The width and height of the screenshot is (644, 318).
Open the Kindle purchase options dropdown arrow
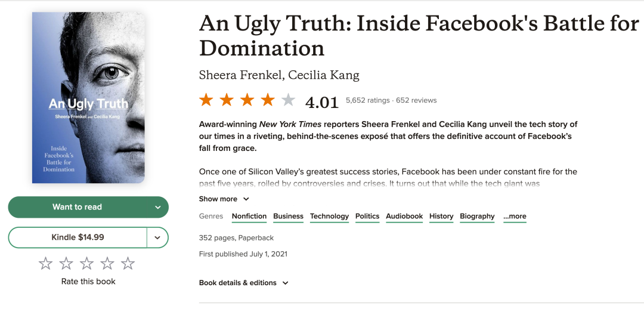tap(157, 237)
